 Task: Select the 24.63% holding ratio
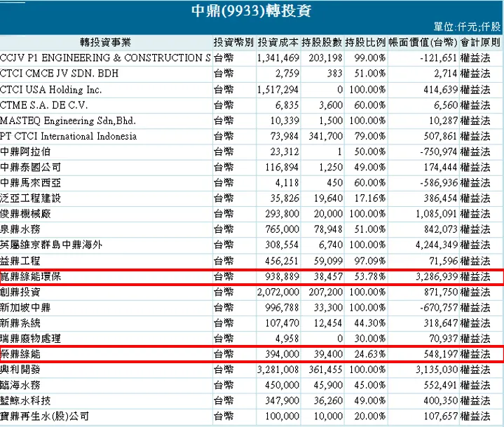point(369,354)
